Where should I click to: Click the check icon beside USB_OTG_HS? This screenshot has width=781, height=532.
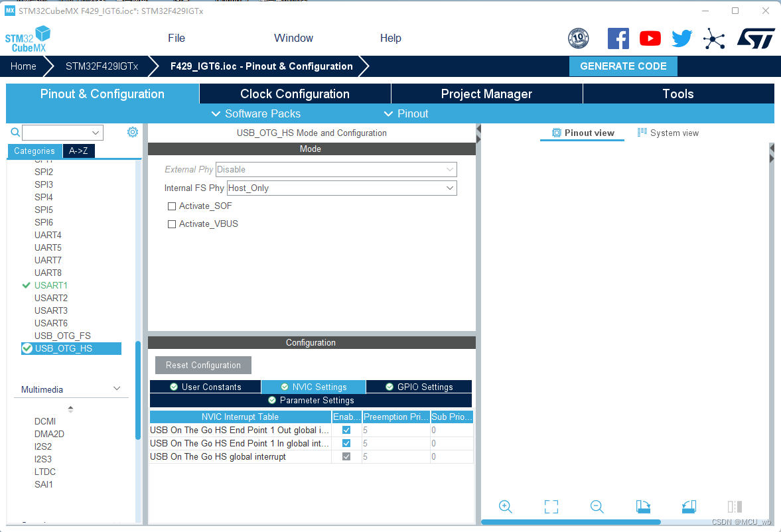coord(27,348)
